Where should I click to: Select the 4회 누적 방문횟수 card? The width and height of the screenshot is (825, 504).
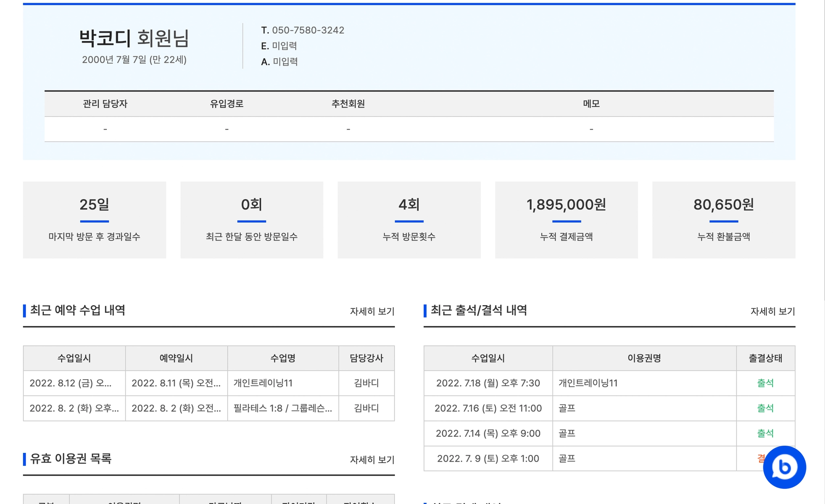(x=409, y=220)
